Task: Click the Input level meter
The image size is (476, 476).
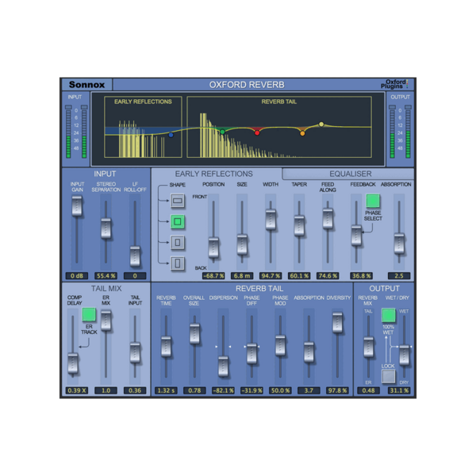Action: (x=76, y=132)
